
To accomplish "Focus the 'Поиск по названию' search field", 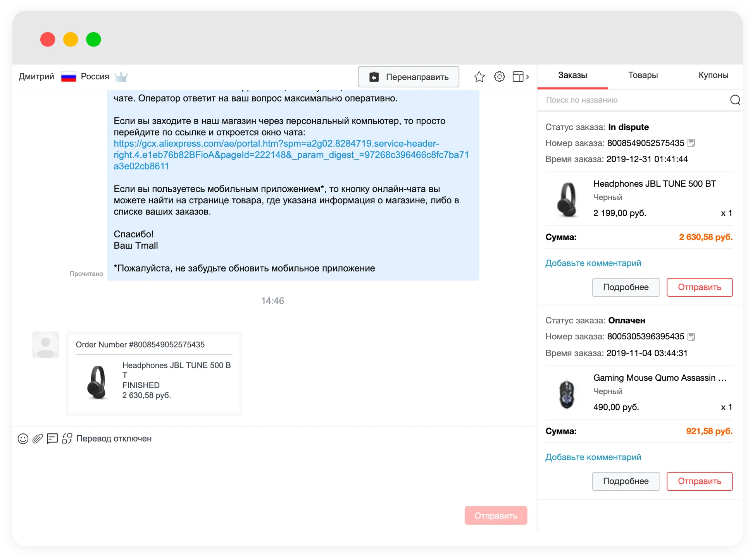I will point(636,100).
